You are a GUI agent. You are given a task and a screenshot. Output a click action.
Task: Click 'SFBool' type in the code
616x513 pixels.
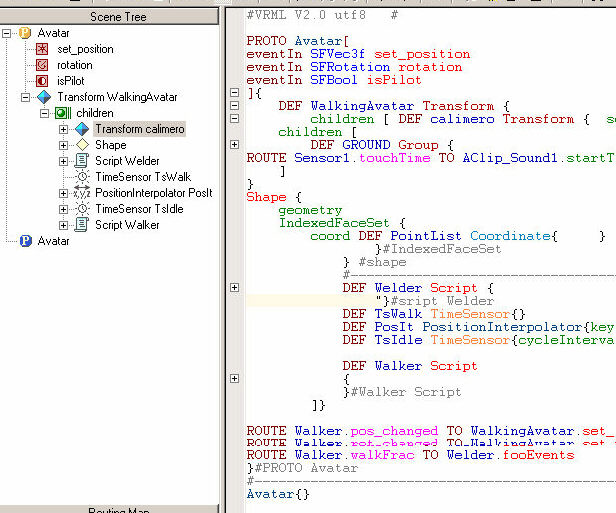(334, 80)
